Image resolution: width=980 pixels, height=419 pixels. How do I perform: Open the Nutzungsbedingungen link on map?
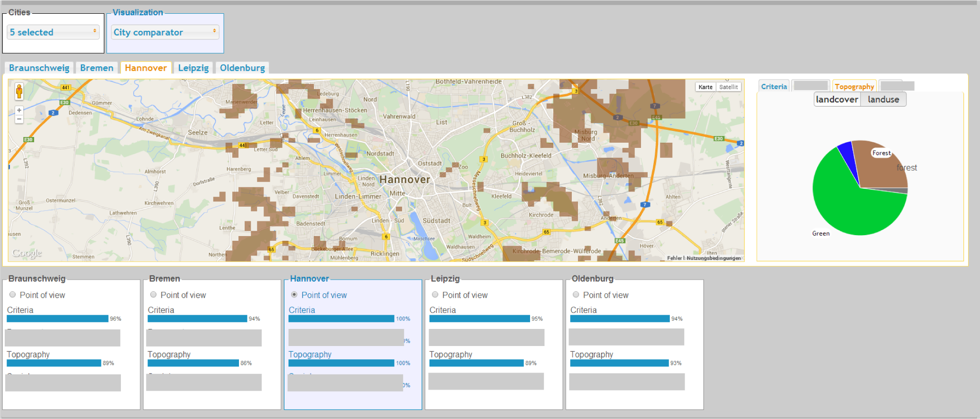pyautogui.click(x=714, y=258)
